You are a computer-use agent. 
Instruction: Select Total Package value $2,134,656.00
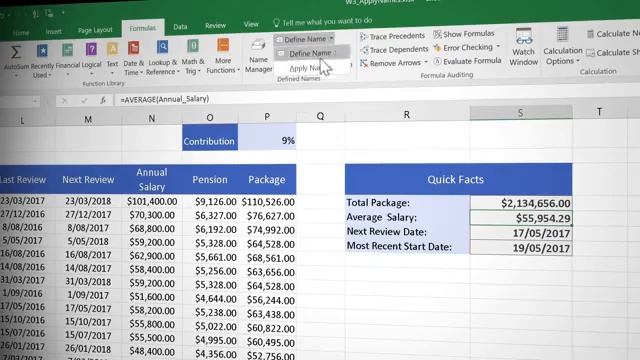521,203
